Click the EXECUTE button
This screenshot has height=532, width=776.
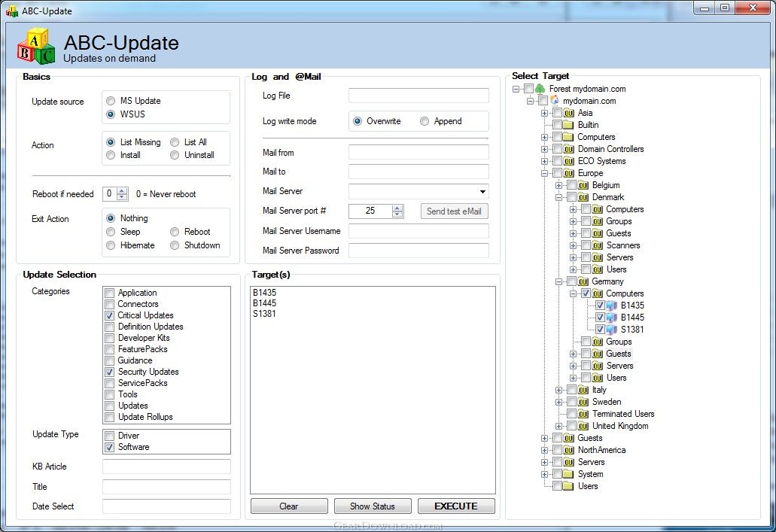coord(456,506)
